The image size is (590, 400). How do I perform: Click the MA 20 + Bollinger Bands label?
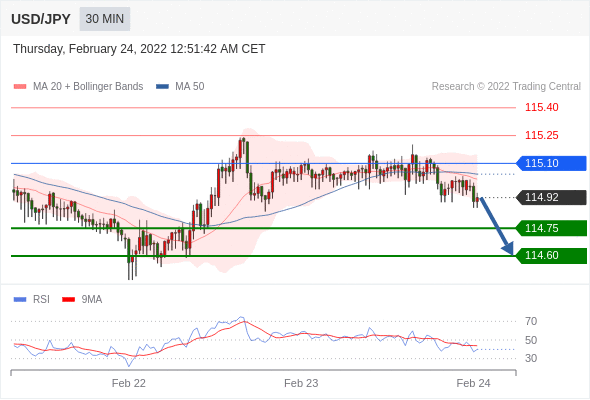coord(88,87)
